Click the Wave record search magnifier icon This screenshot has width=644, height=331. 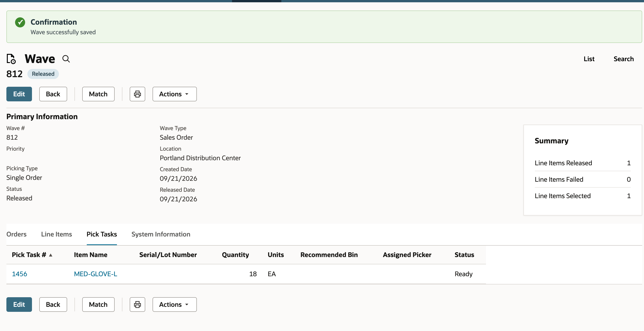pyautogui.click(x=66, y=59)
